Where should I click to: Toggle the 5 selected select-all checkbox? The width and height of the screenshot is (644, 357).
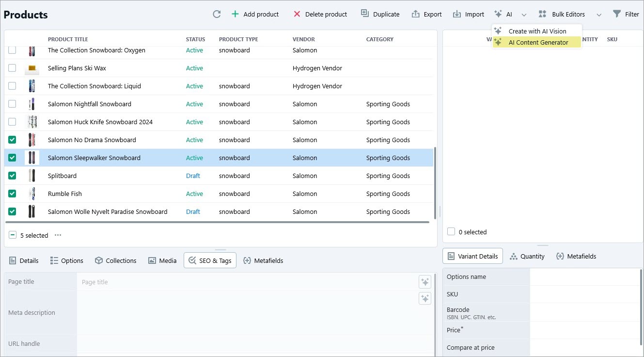tap(13, 235)
